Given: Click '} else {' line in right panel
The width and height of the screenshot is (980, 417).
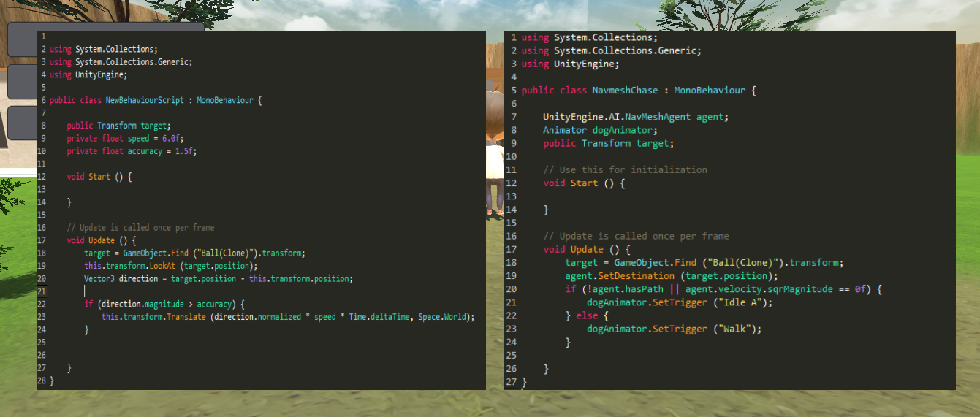Looking at the screenshot, I should tap(587, 315).
